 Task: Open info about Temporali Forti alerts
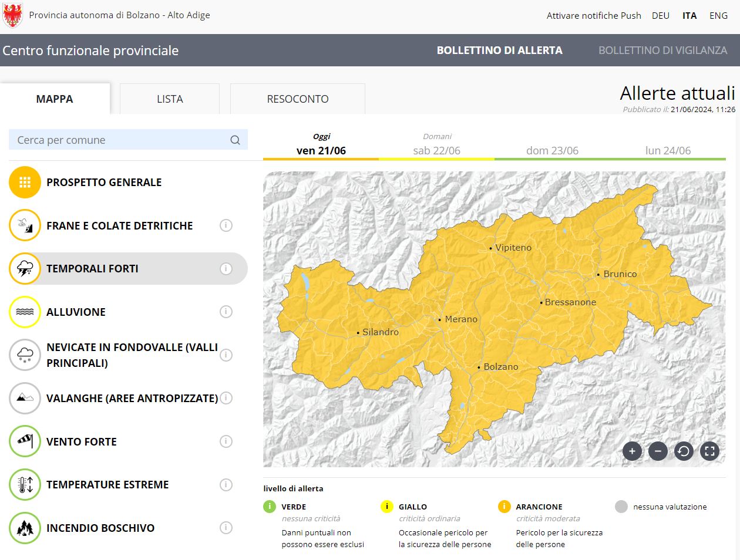(x=226, y=268)
